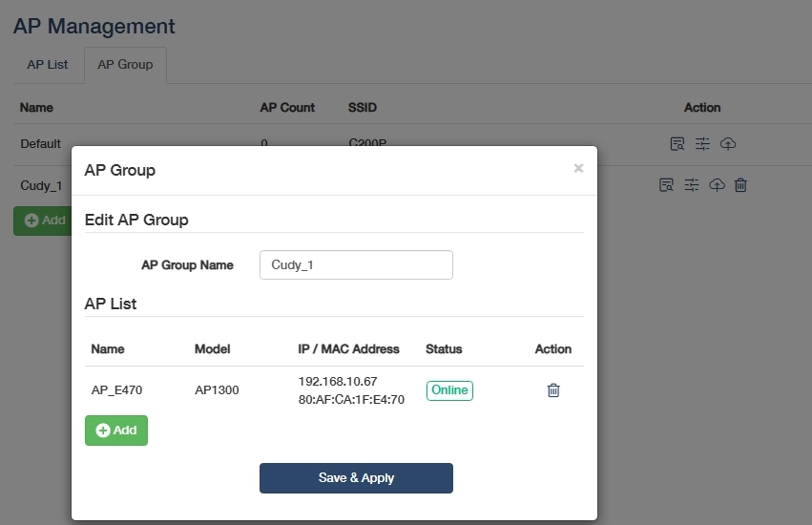Open settings sliders icon for Default group
The height and width of the screenshot is (525, 812).
point(702,144)
